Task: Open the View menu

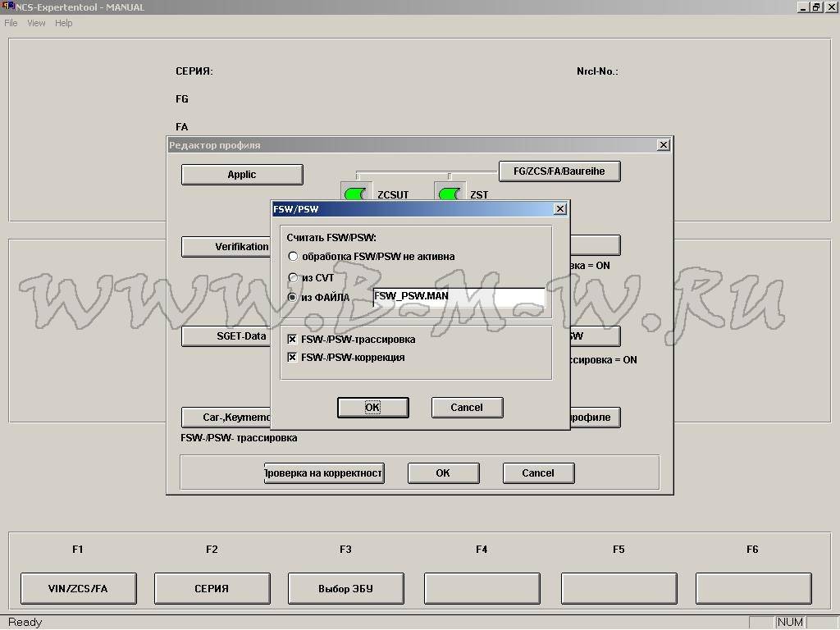Action: [x=36, y=23]
